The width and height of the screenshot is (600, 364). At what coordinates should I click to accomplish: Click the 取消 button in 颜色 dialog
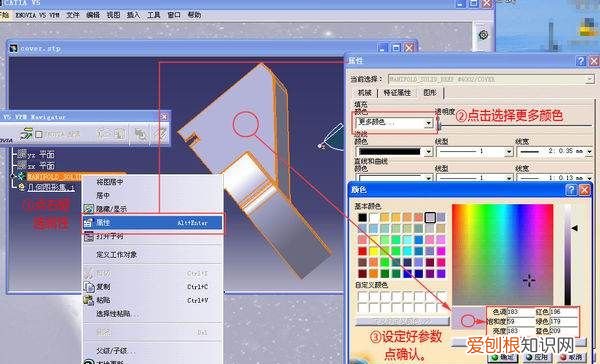click(x=572, y=357)
